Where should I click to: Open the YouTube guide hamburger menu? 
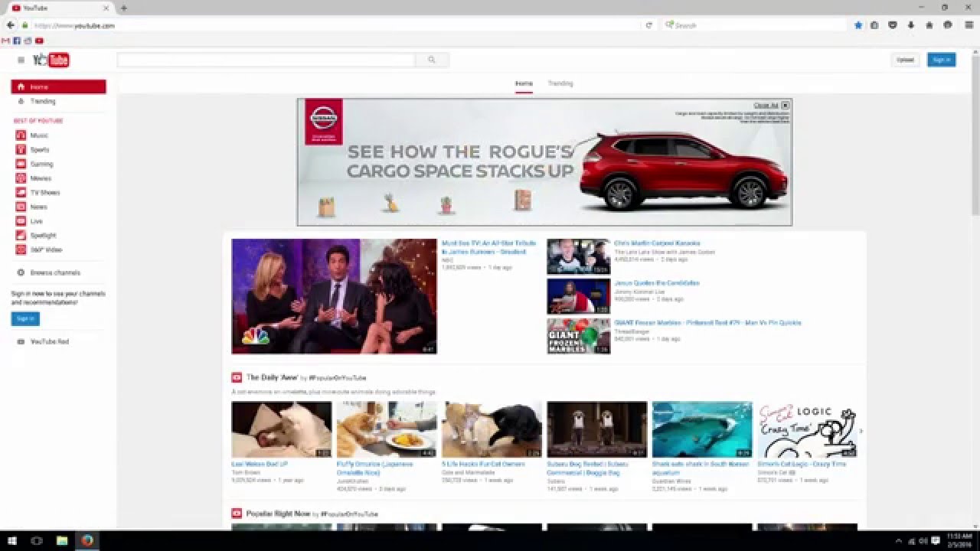click(x=21, y=60)
